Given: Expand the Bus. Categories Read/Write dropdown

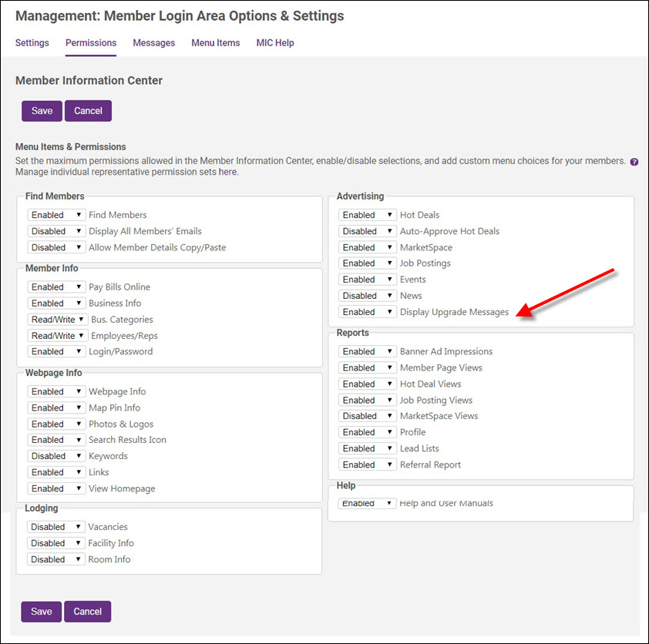Looking at the screenshot, I should tap(57, 319).
